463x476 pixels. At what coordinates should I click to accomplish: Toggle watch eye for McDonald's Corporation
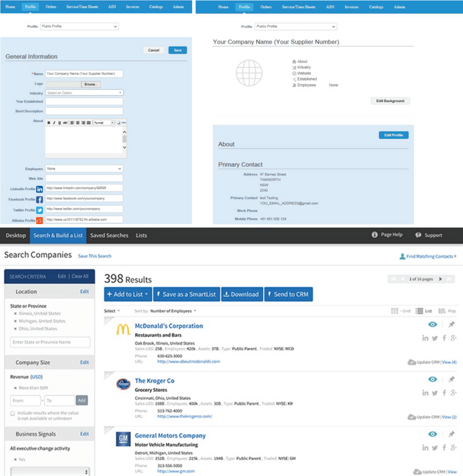[432, 324]
